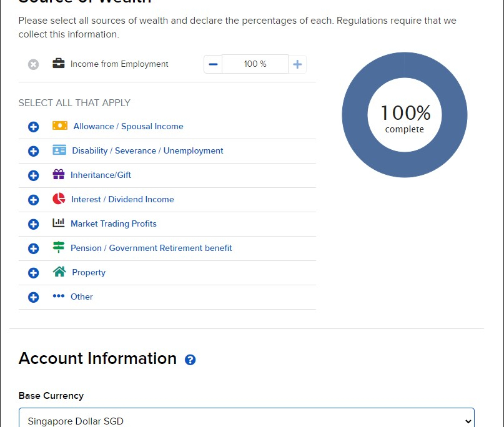This screenshot has height=427, width=504.
Task: Add Property as a wealth source
Action: coord(34,273)
